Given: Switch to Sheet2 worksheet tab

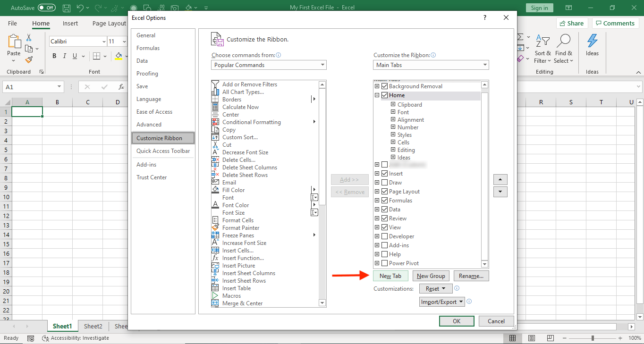Looking at the screenshot, I should click(93, 326).
